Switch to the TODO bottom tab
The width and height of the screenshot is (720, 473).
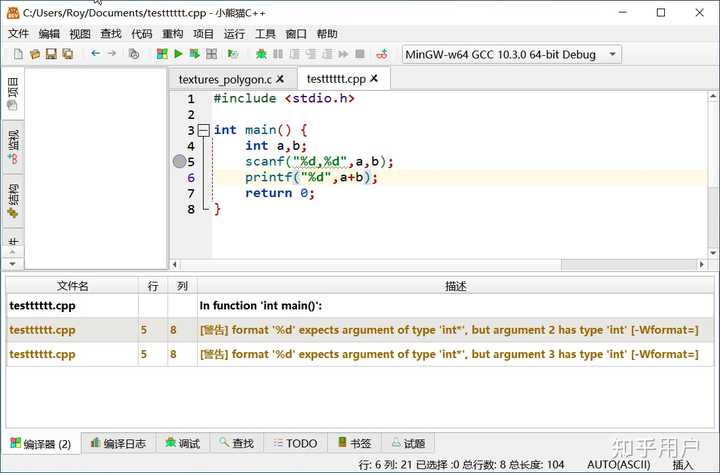point(295,443)
